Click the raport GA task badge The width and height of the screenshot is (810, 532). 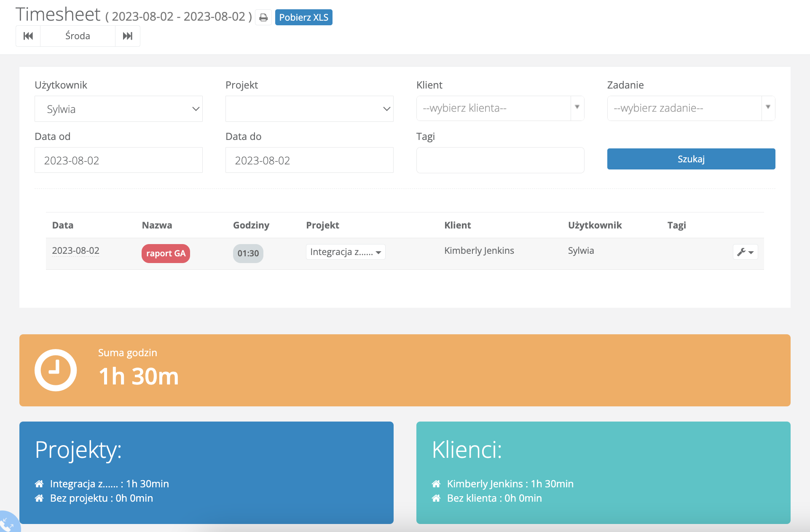(x=166, y=253)
